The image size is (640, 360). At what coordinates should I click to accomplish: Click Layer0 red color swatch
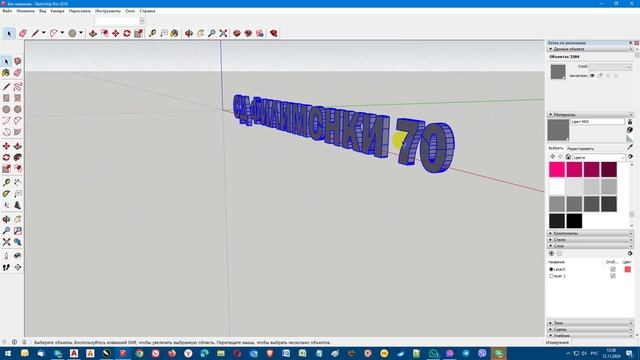(x=627, y=269)
